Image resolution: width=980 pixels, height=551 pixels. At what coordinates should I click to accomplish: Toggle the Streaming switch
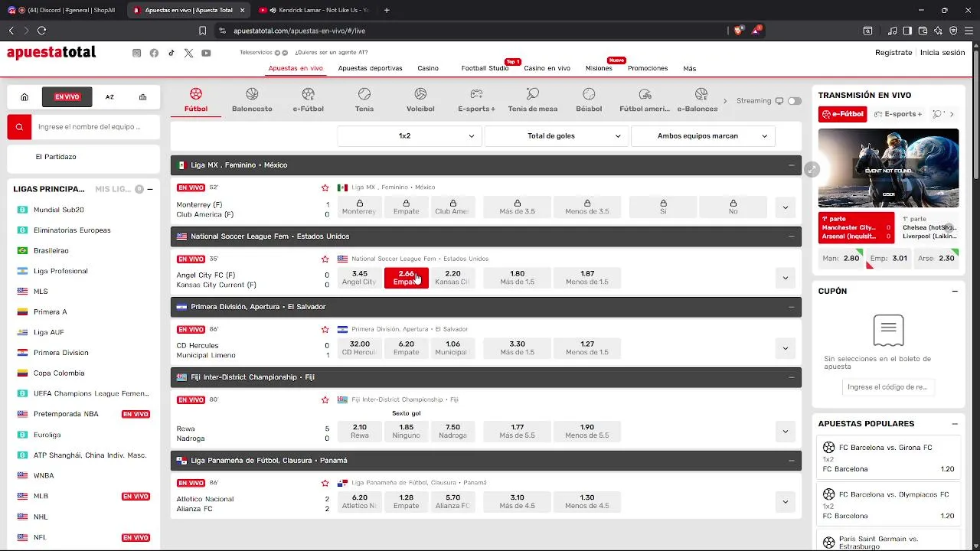795,101
